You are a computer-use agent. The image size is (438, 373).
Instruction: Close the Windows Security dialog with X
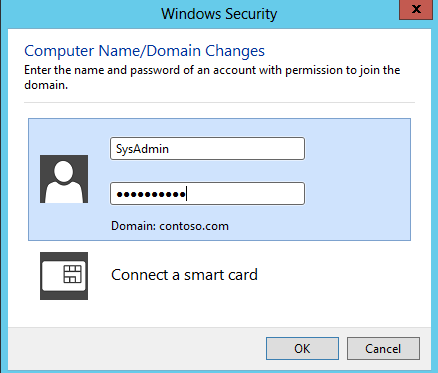coord(416,9)
